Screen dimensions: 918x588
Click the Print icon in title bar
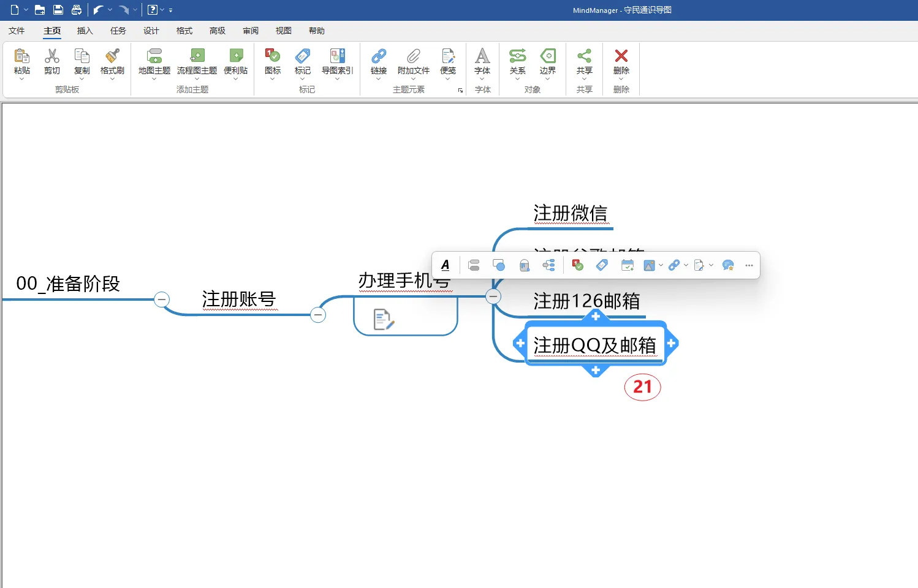click(77, 10)
